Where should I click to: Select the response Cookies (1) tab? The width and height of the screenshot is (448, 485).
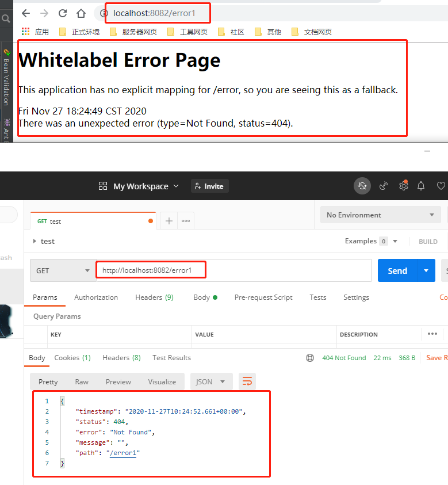72,357
